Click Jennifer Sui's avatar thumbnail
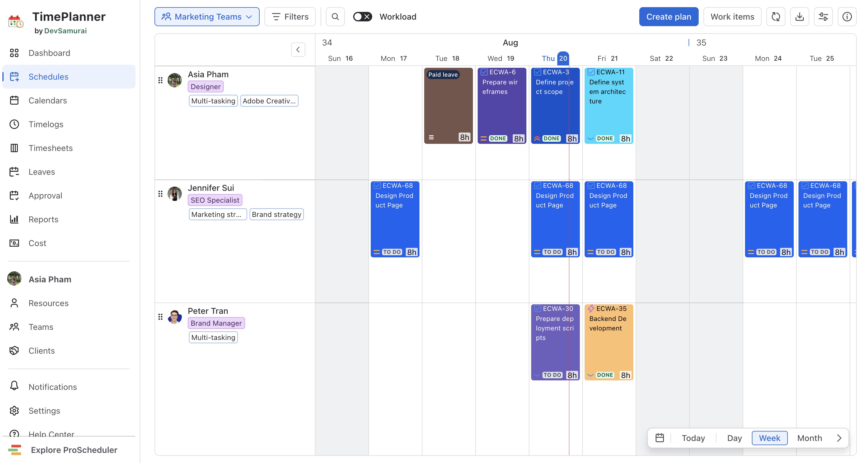This screenshot has height=463, width=868. coord(175,194)
